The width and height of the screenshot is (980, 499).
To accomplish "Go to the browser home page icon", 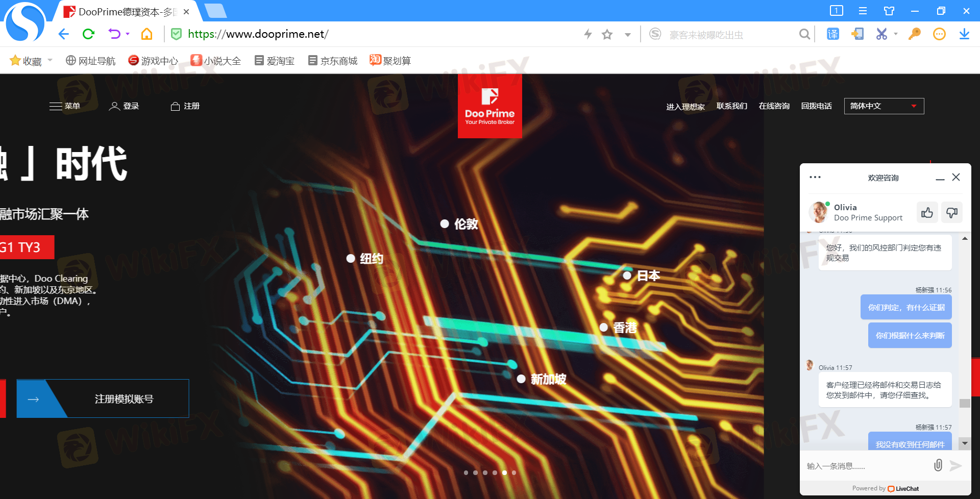I will (x=146, y=34).
